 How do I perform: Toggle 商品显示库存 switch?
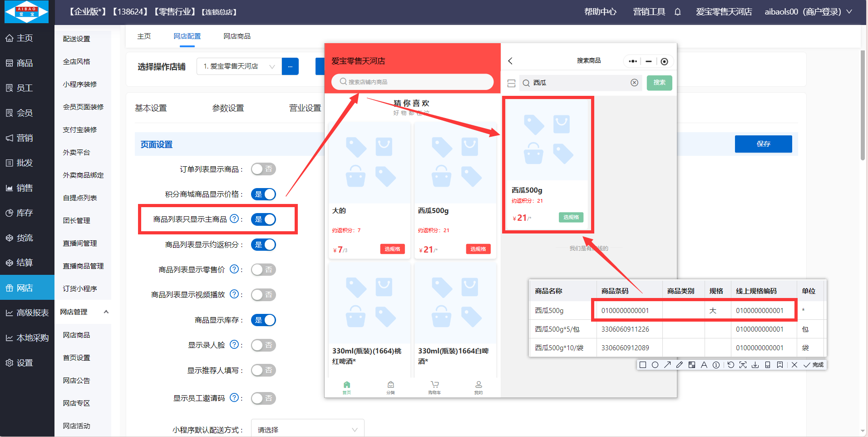pyautogui.click(x=263, y=320)
